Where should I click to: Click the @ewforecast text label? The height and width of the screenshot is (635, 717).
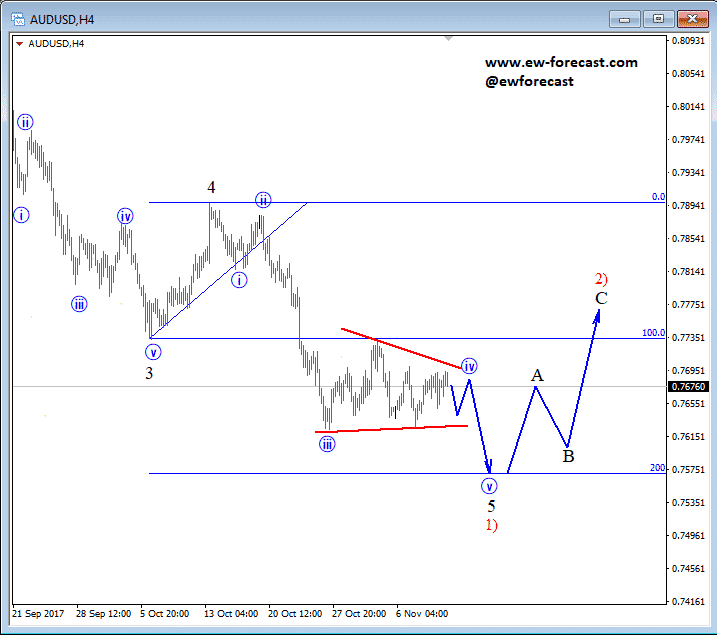click(x=529, y=81)
